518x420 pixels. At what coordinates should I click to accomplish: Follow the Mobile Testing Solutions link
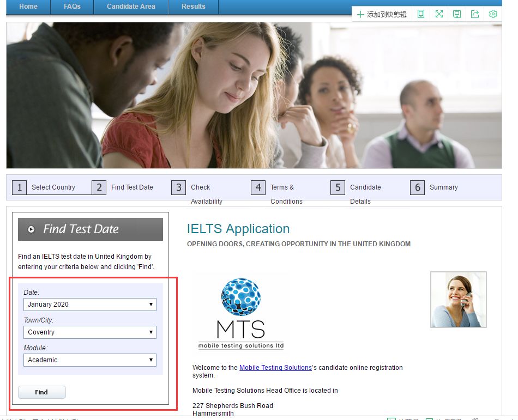point(275,368)
